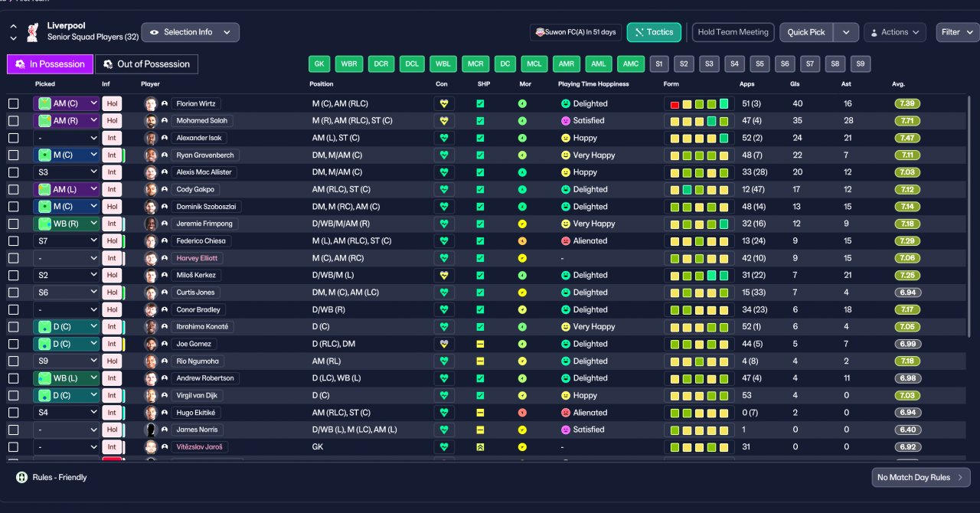This screenshot has height=513, width=980.
Task: Open the Selection Info dropdown
Action: pyautogui.click(x=191, y=32)
